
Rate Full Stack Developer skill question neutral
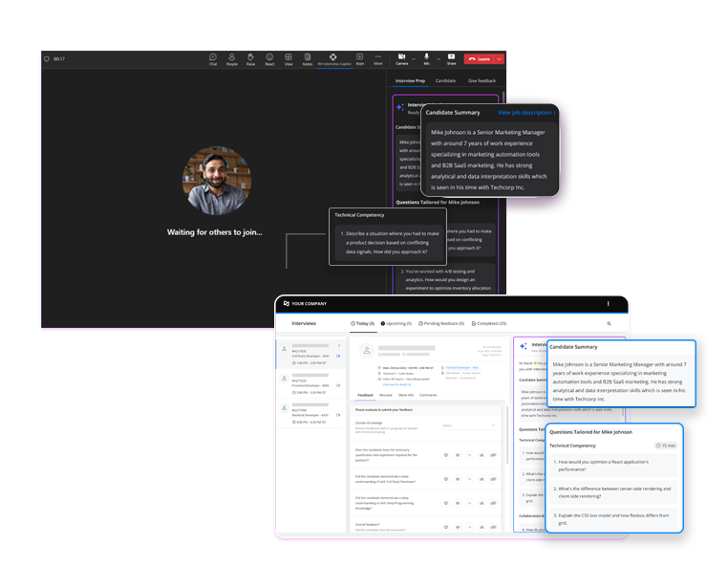tap(469, 479)
